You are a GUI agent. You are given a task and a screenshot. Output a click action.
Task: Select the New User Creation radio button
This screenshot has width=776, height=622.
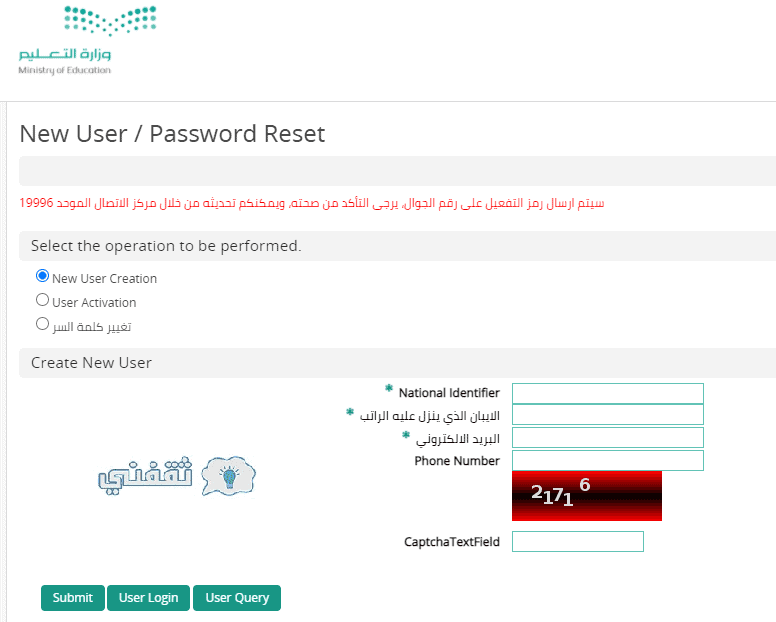point(43,276)
